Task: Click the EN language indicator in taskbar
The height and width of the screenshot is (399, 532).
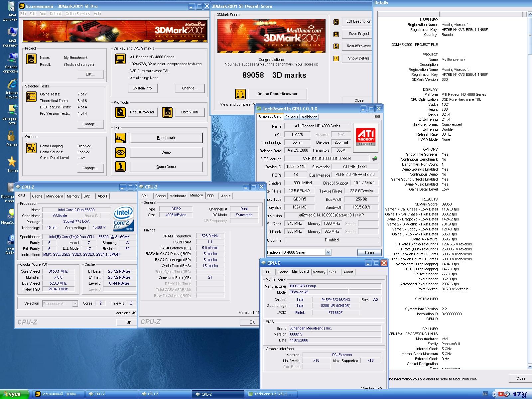Action: 485,394
